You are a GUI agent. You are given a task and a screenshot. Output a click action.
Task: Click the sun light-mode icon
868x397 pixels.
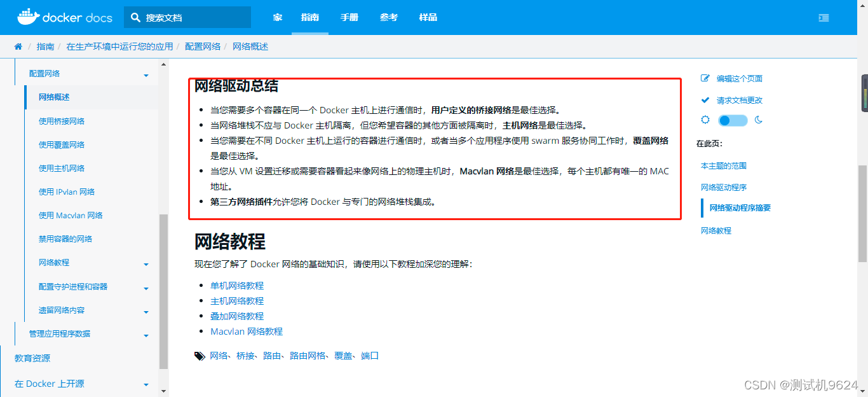(705, 120)
